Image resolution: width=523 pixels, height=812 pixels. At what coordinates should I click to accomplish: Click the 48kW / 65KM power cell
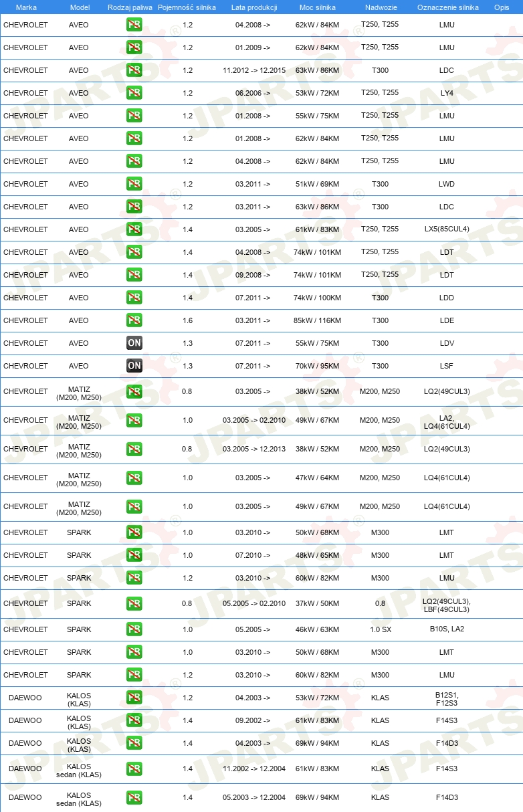(x=318, y=555)
